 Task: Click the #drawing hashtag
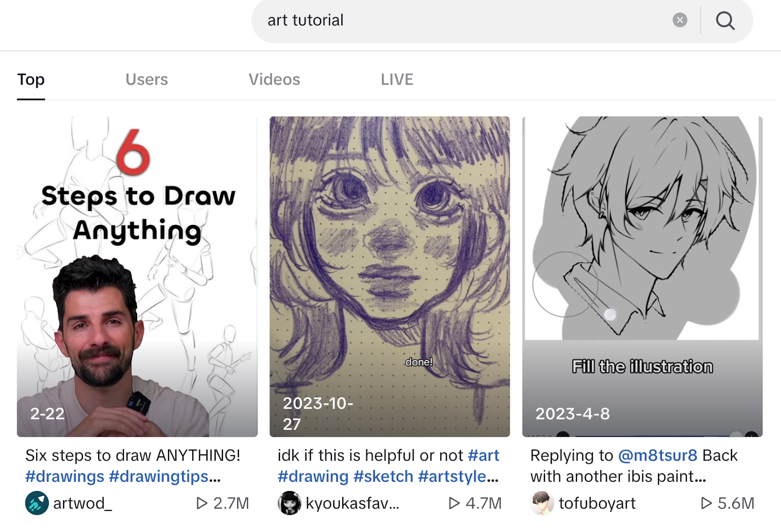[313, 476]
